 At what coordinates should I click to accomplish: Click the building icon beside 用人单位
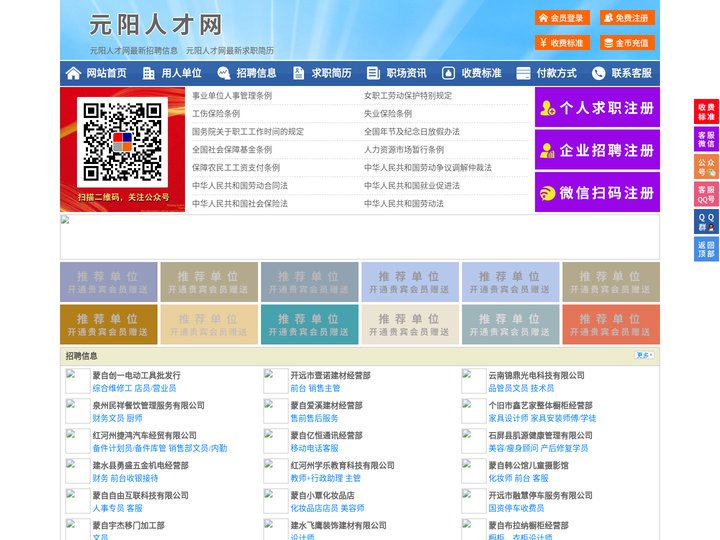[x=148, y=73]
